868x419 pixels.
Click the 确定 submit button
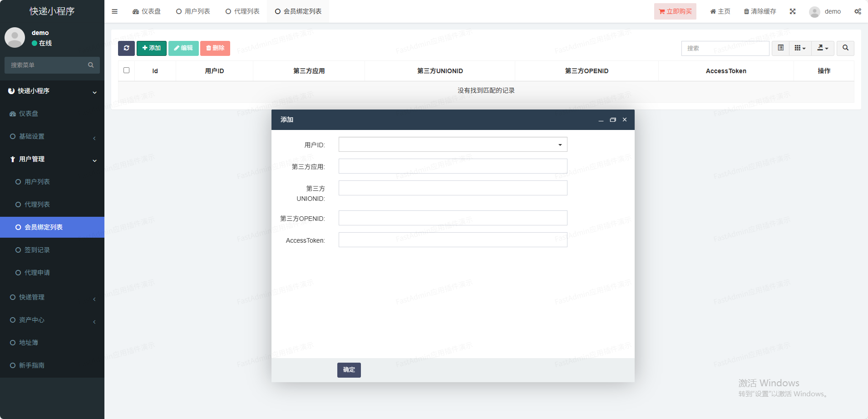point(349,370)
